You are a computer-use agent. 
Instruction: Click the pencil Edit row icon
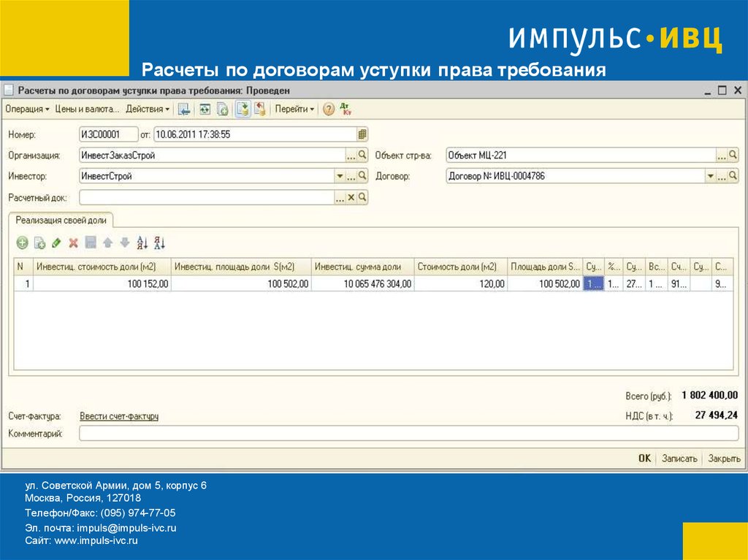click(56, 243)
